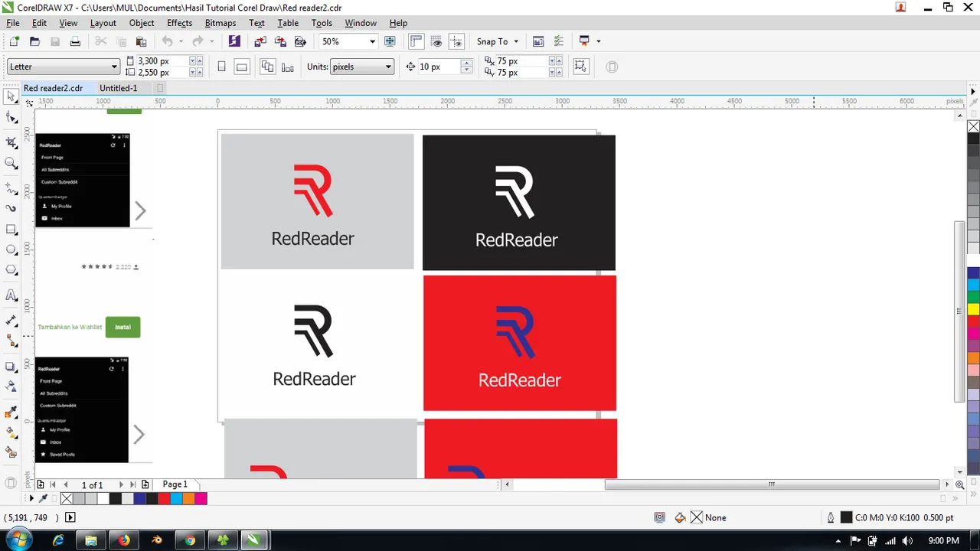
Task: Open the Letter page size dropdown
Action: click(115, 67)
